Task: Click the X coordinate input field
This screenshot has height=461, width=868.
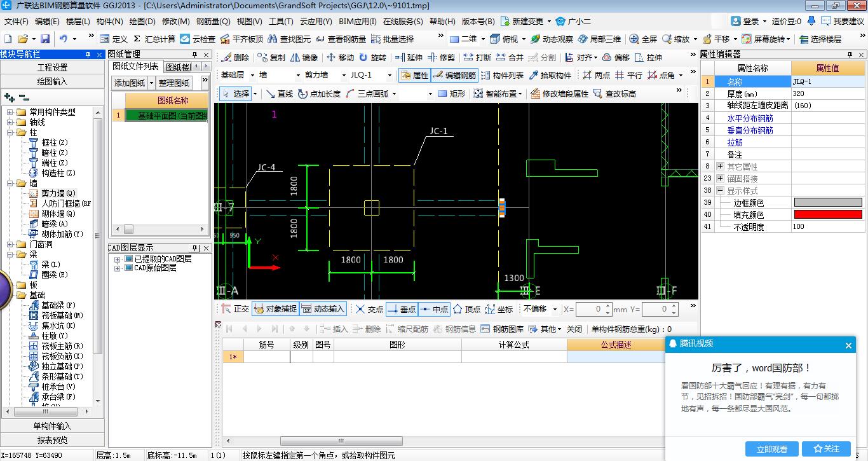Action: click(x=593, y=309)
